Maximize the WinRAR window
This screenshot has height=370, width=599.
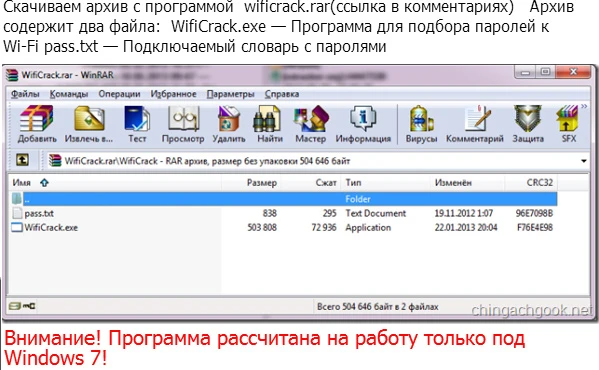click(x=546, y=72)
